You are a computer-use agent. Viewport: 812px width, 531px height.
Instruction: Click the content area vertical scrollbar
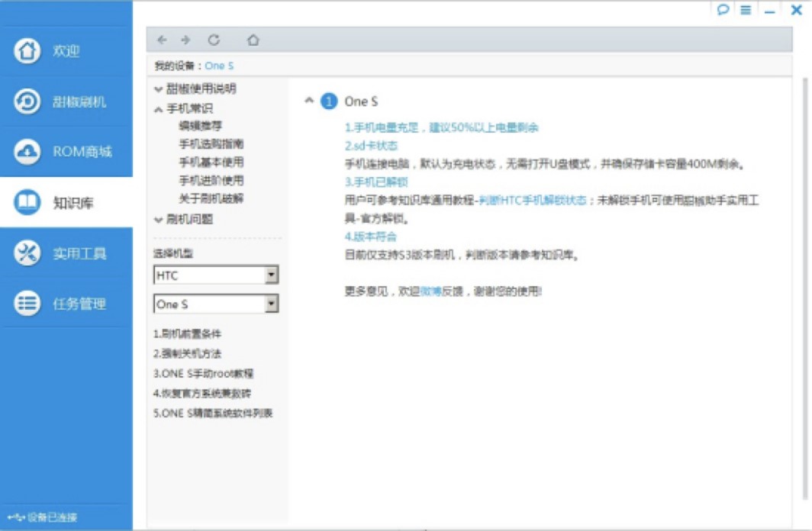point(804,289)
